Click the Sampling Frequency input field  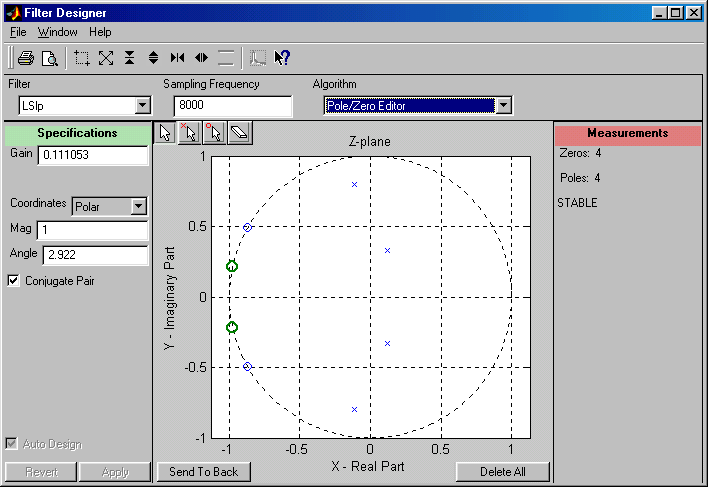tap(232, 105)
